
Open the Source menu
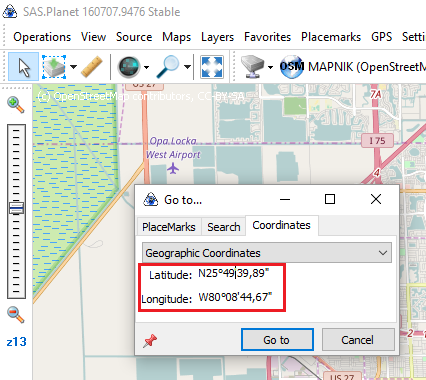tap(134, 37)
